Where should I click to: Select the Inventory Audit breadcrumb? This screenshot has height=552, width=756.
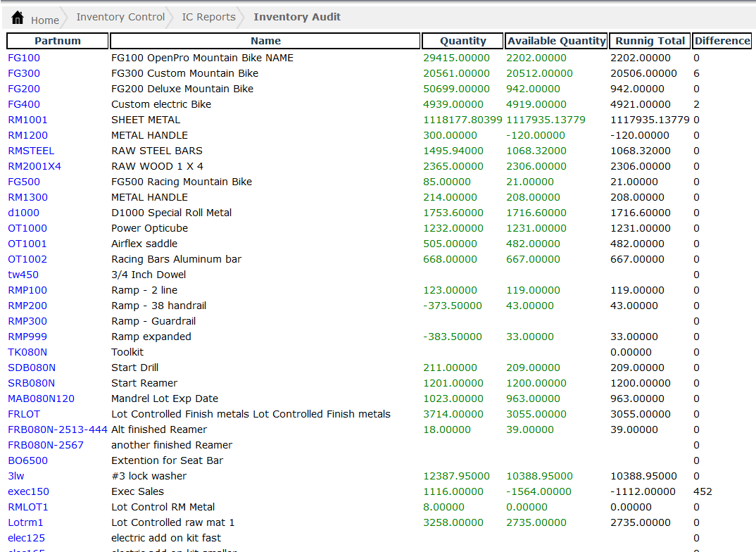click(x=296, y=17)
